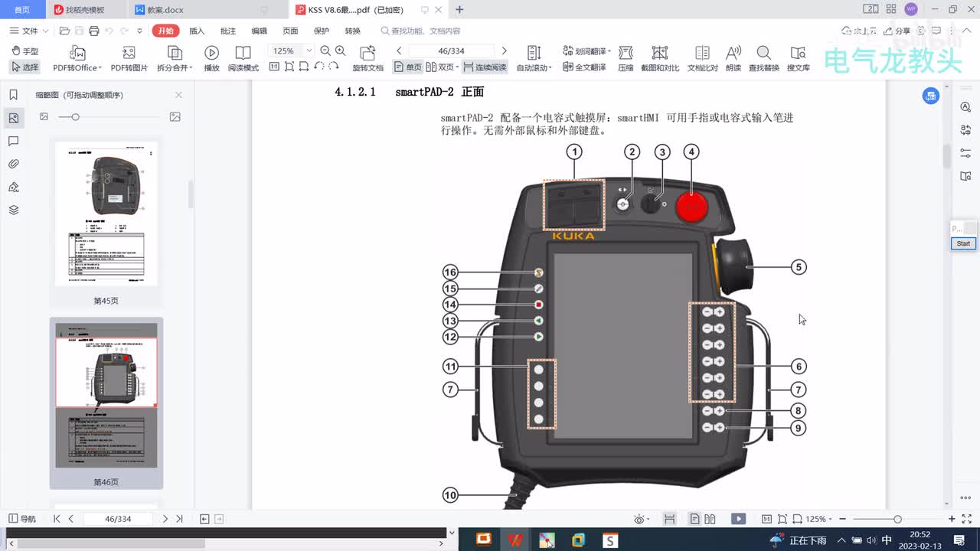Screen dimensions: 980x551
Task: Click the ribbon page number field 46/334
Action: [451, 51]
